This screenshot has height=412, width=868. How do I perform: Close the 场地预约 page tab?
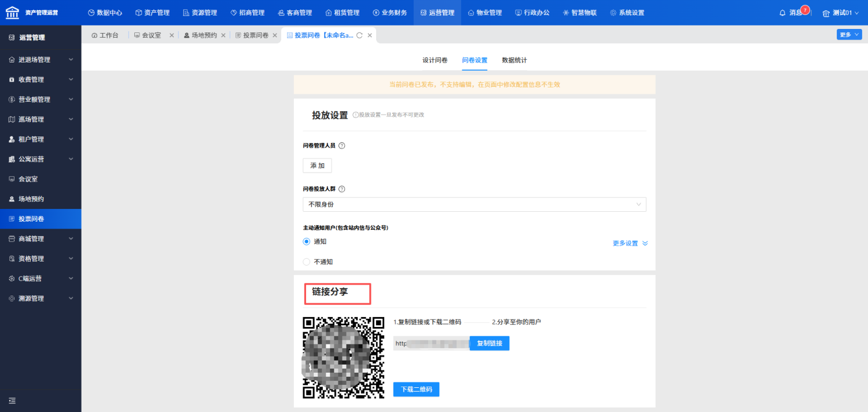tap(223, 35)
